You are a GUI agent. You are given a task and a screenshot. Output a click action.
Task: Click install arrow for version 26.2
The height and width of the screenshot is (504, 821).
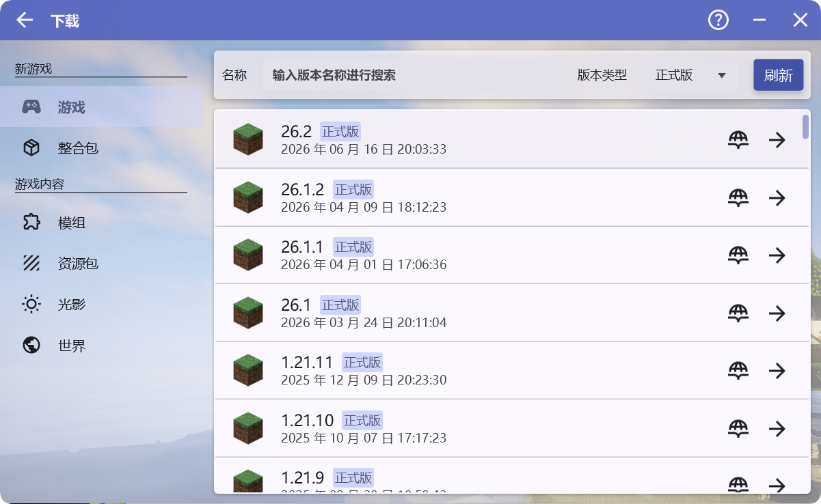(x=777, y=140)
